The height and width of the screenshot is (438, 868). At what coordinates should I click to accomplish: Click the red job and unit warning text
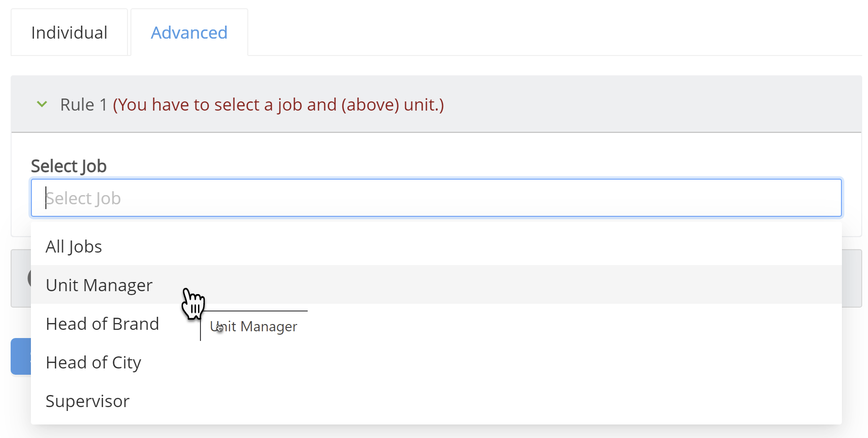(278, 104)
